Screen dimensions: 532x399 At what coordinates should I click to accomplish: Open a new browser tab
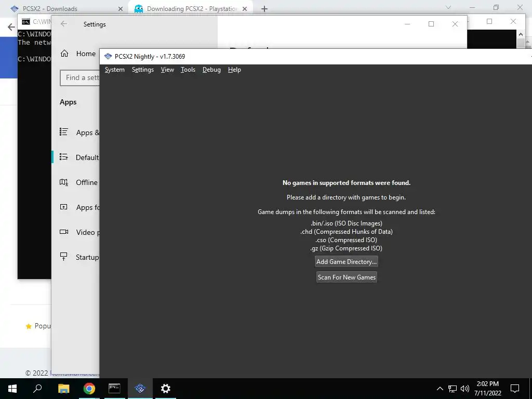tap(264, 9)
